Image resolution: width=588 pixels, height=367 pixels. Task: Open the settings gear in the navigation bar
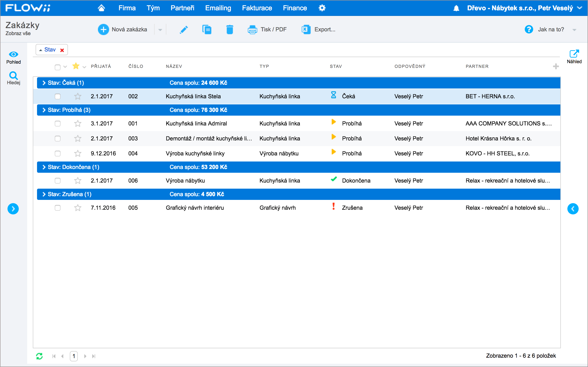322,8
